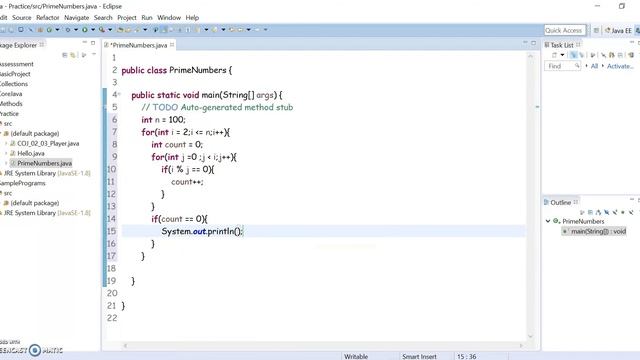Click line number 15 in editor gutter
640x360 pixels.
pos(112,231)
